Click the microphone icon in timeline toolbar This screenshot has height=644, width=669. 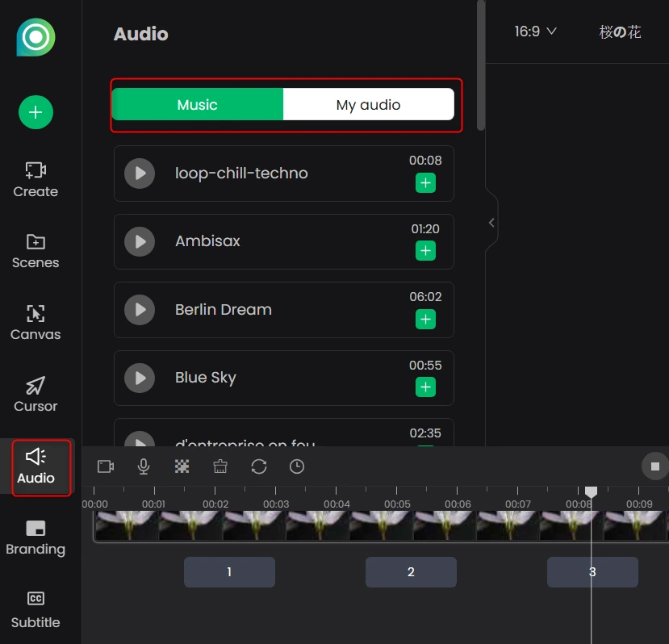pyautogui.click(x=144, y=466)
